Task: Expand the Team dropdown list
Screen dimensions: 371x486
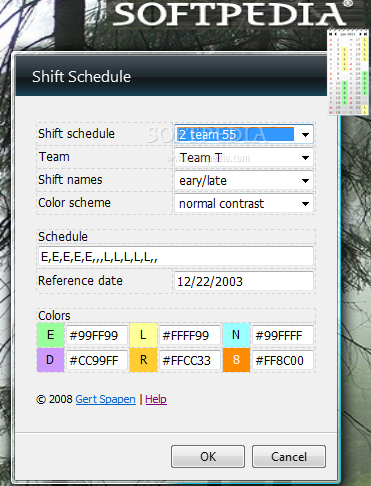Action: coord(244,157)
